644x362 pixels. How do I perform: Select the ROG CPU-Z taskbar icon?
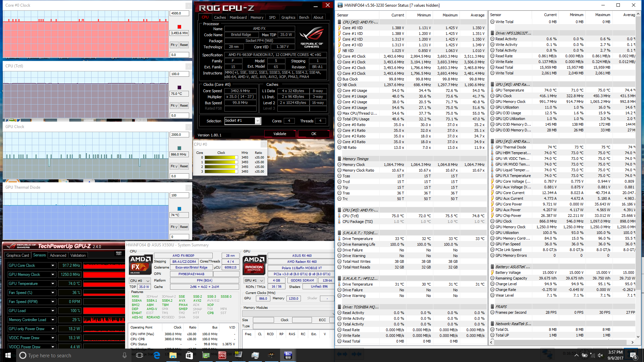(x=222, y=355)
